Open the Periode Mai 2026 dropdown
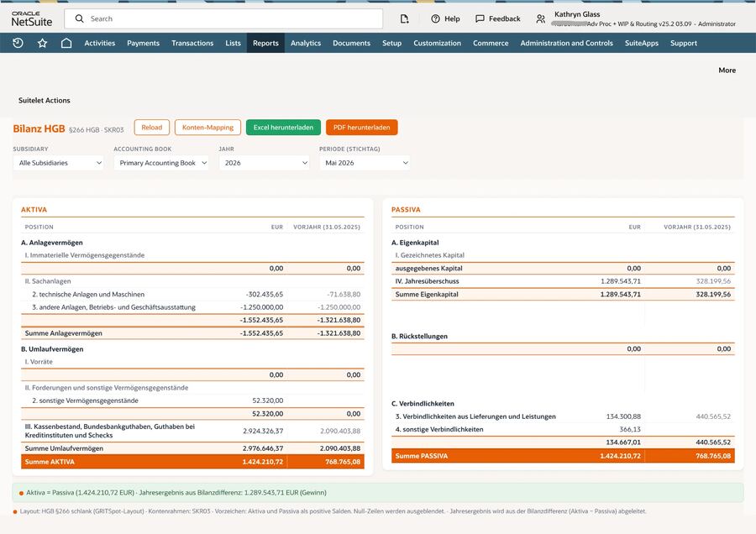Image resolution: width=756 pixels, height=534 pixels. 365,163
